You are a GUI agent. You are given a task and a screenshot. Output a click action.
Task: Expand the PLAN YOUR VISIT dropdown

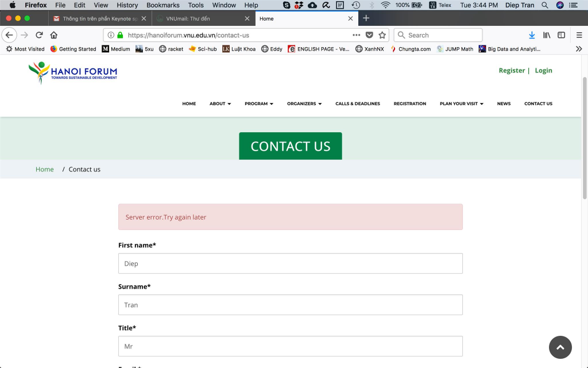coord(461,104)
